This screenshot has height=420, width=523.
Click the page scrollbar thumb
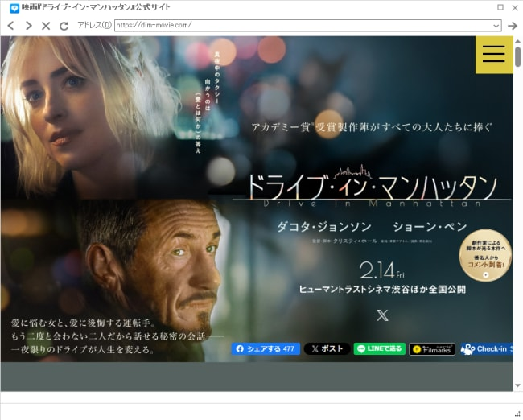[517, 56]
